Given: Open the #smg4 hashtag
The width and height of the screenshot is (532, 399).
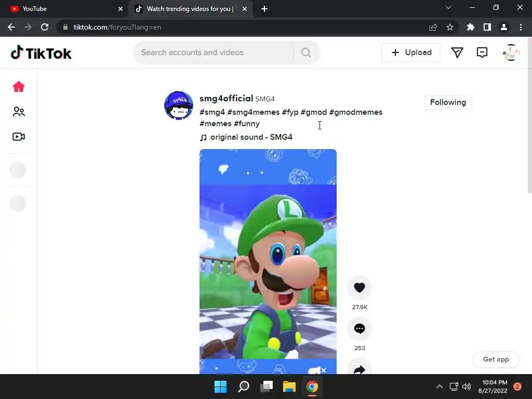Looking at the screenshot, I should [x=212, y=112].
